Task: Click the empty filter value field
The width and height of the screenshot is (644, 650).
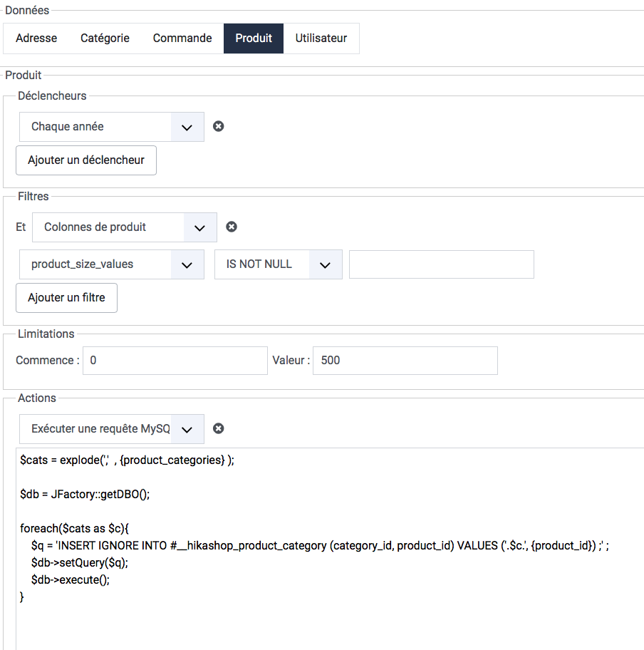Action: [x=441, y=264]
